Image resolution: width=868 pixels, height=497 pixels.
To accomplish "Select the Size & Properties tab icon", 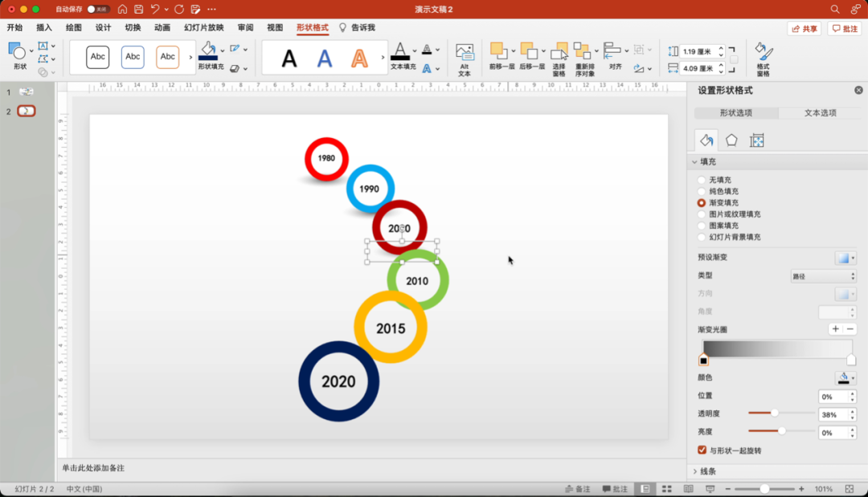I will pos(757,141).
